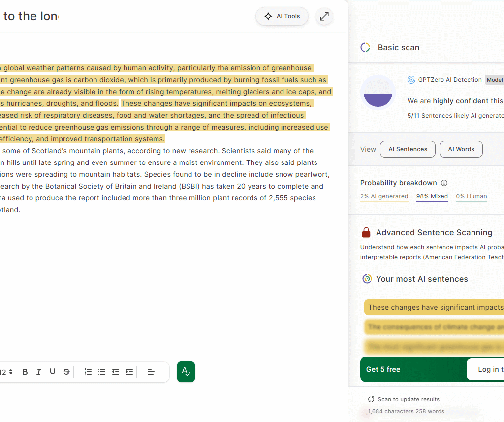Insert a bulleted list
The width and height of the screenshot is (504, 422).
coord(102,372)
